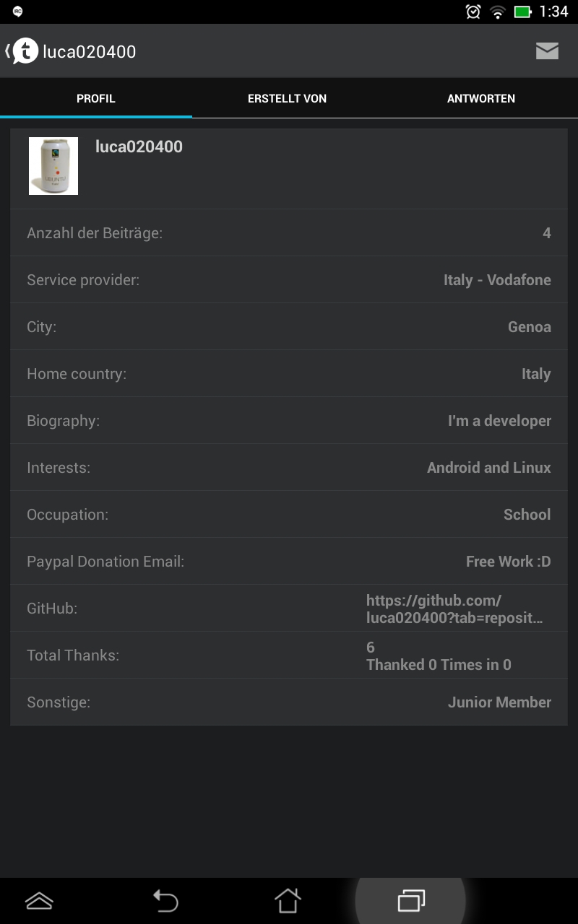Tap the Android back navigation button

coord(165,900)
